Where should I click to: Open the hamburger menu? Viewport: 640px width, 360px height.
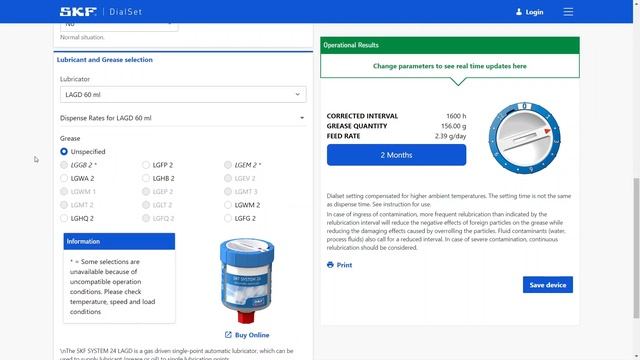tap(568, 12)
